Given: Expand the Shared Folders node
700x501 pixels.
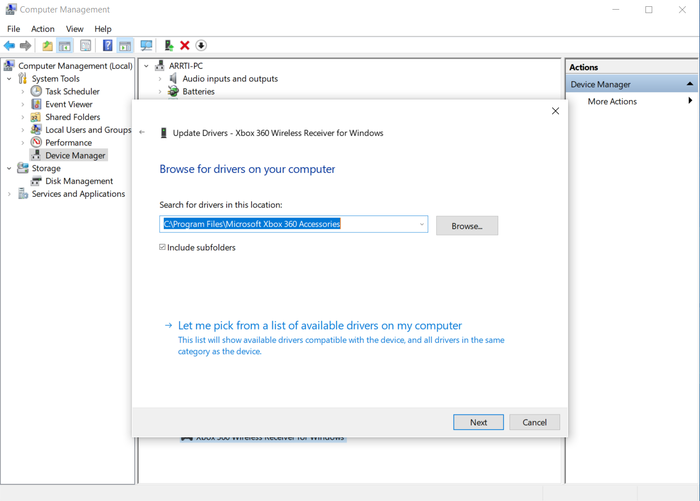Looking at the screenshot, I should point(23,117).
